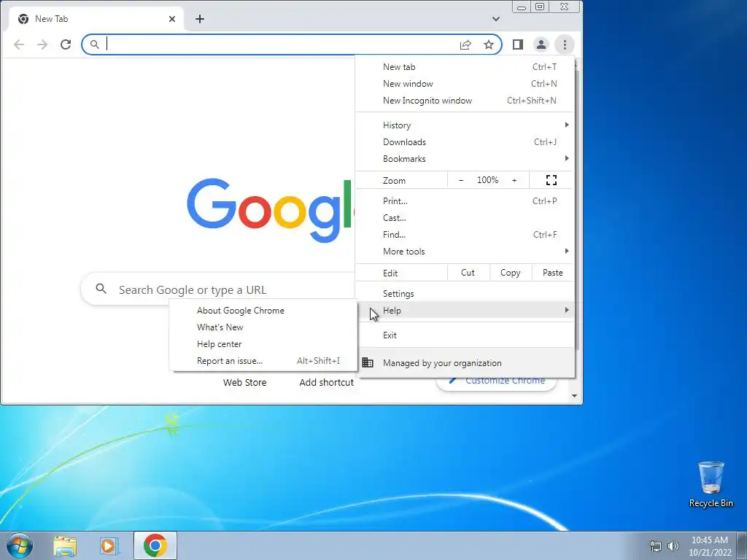This screenshot has width=747, height=560.
Task: Click the three-dot Chrome menu icon
Action: point(565,44)
